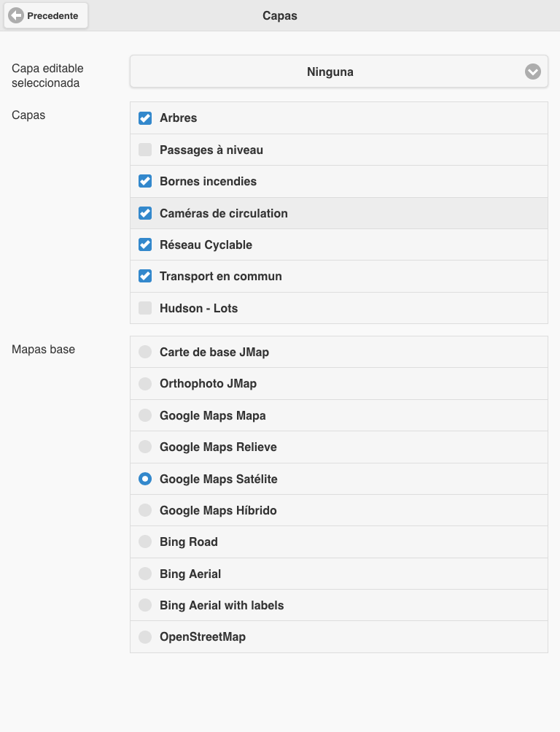
Task: Hide the Transport en commun layer
Action: (x=145, y=276)
